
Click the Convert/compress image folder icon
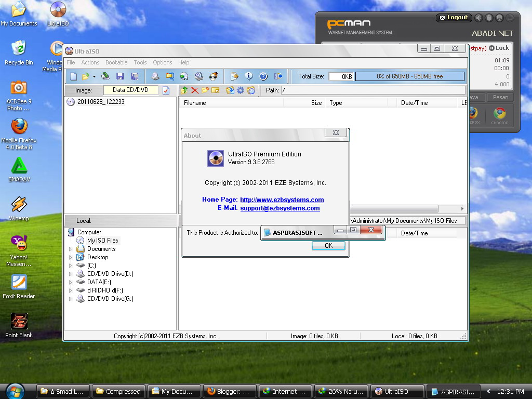tap(170, 76)
